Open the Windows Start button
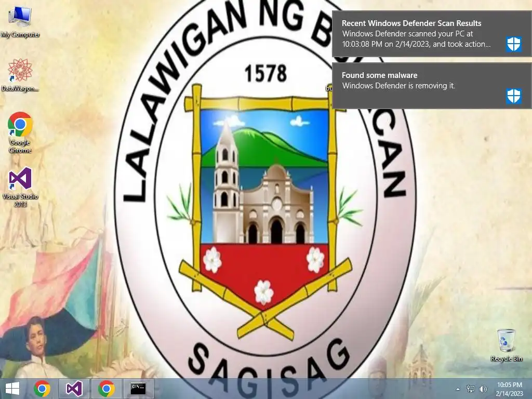Image resolution: width=532 pixels, height=399 pixels. pos(12,389)
